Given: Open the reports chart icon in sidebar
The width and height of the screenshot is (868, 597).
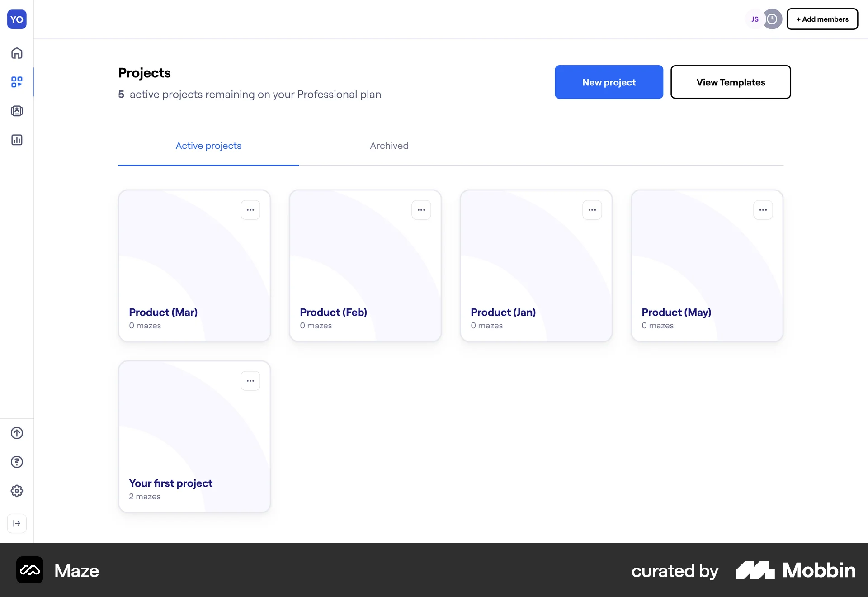Looking at the screenshot, I should coord(17,140).
